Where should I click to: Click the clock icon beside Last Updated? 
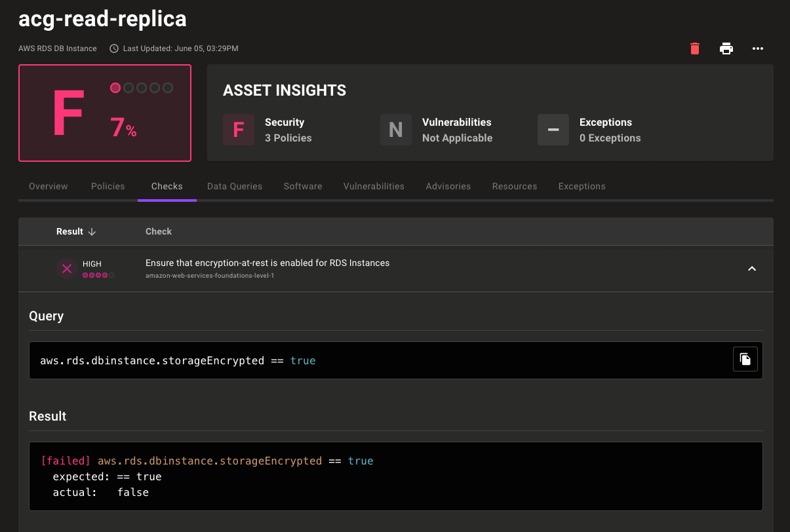[114, 48]
